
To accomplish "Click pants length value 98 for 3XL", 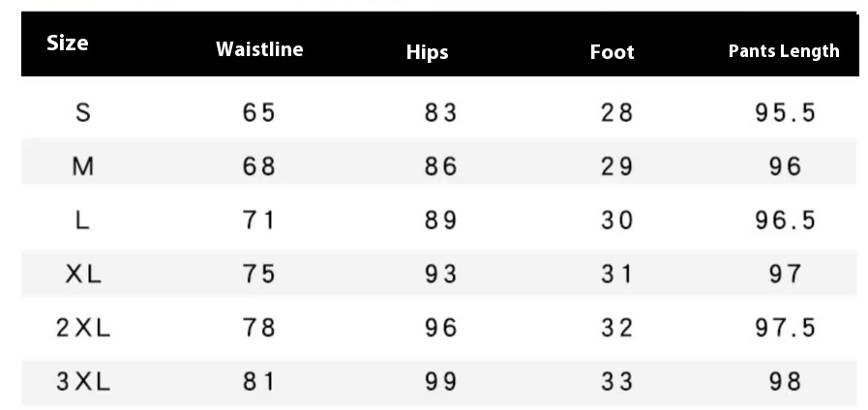I will (x=786, y=383).
